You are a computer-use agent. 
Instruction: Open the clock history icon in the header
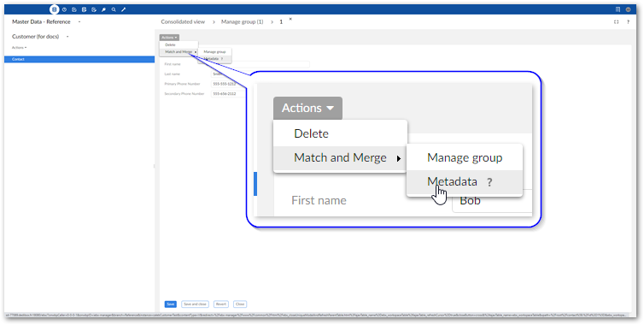pyautogui.click(x=64, y=9)
